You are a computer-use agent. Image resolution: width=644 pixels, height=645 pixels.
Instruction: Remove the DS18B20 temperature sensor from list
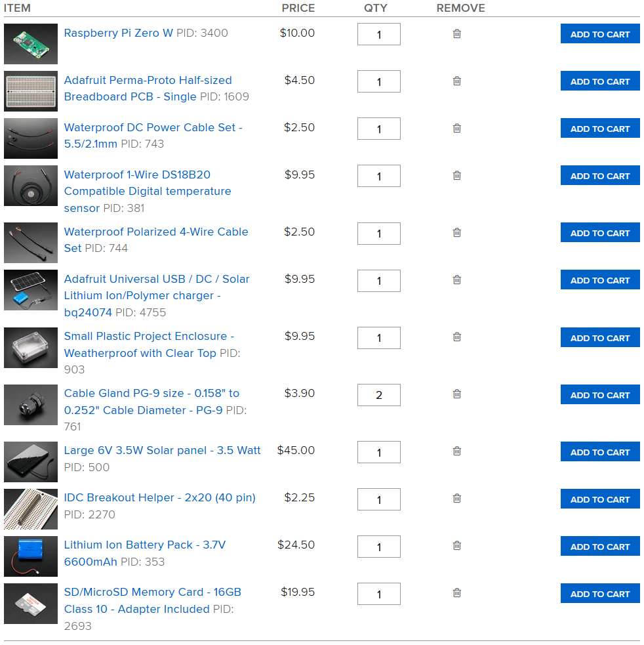click(x=456, y=175)
